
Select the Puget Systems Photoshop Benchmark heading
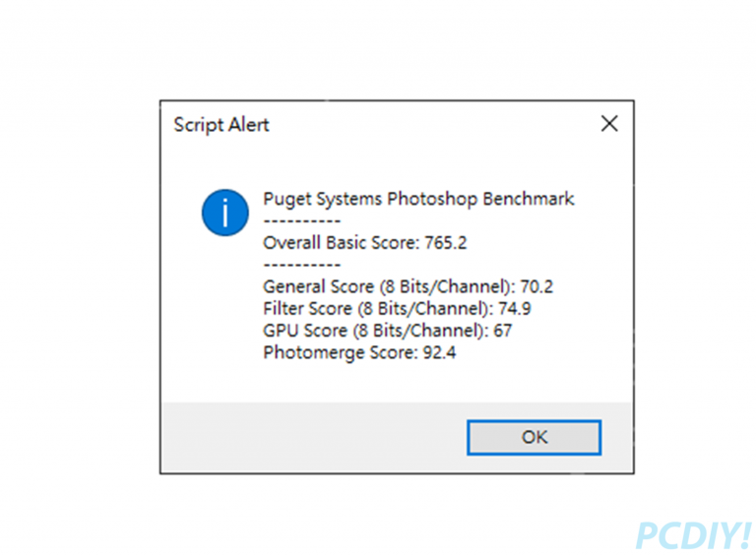click(x=418, y=199)
